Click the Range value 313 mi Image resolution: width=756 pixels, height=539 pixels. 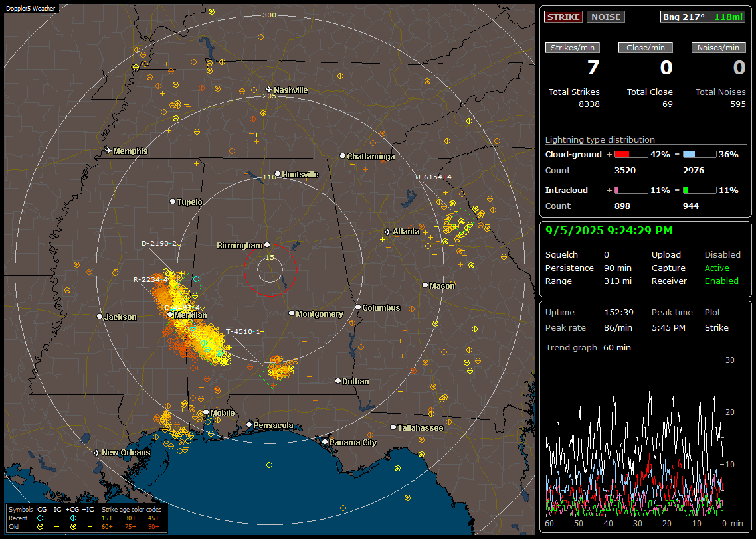pyautogui.click(x=618, y=281)
